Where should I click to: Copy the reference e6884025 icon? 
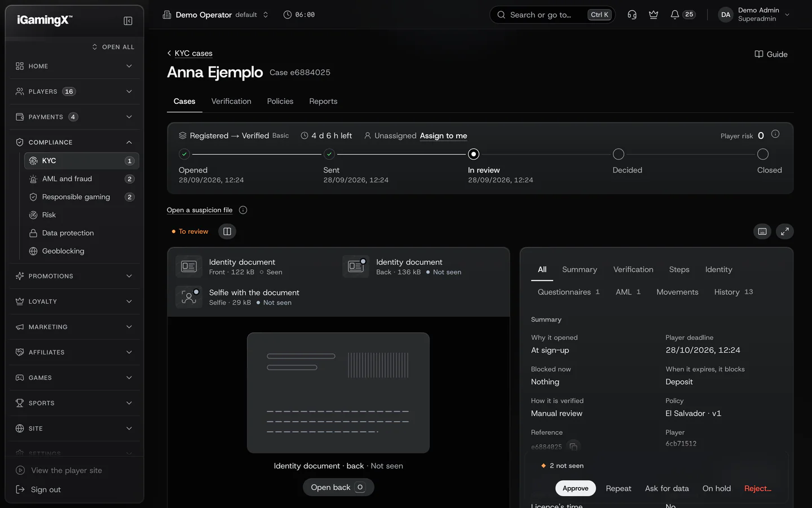click(573, 446)
